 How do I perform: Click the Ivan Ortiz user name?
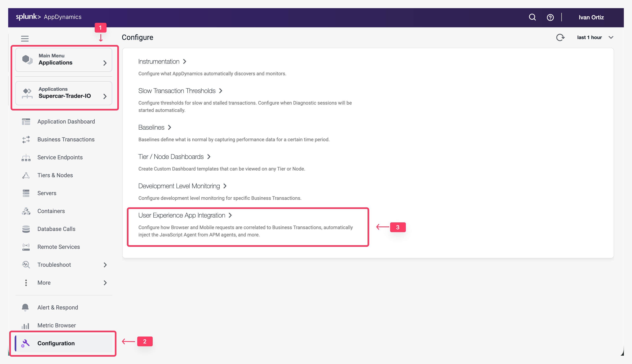(591, 17)
